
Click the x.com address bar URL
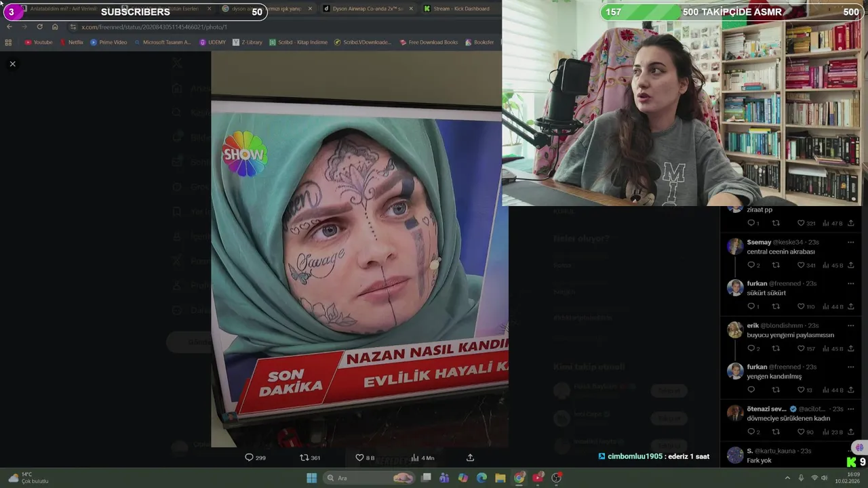[x=154, y=26]
